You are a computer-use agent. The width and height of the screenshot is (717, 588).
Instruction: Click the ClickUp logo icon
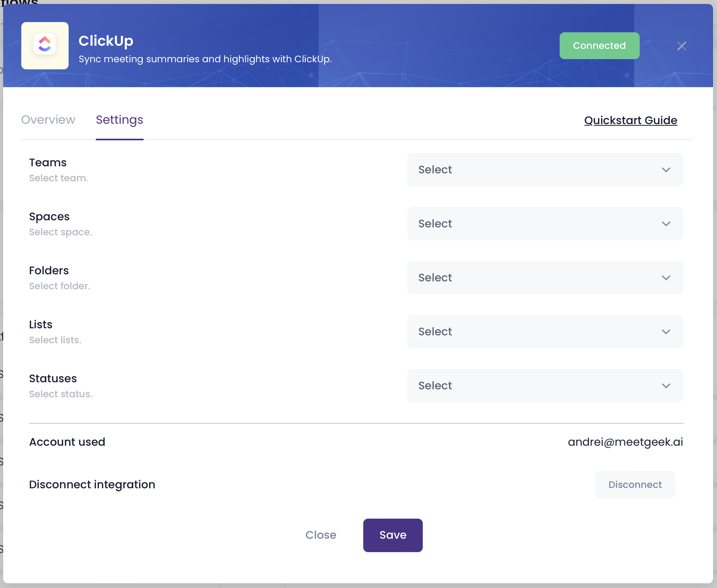coord(45,46)
